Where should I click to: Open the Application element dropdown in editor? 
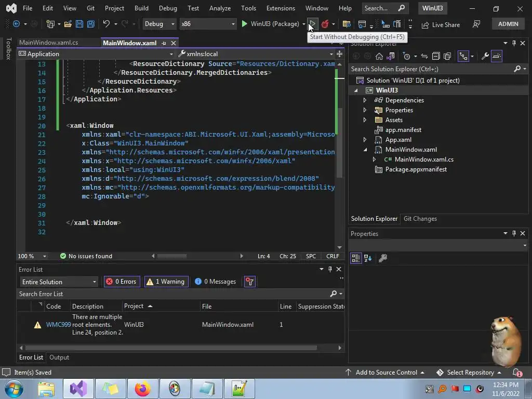[x=96, y=54]
